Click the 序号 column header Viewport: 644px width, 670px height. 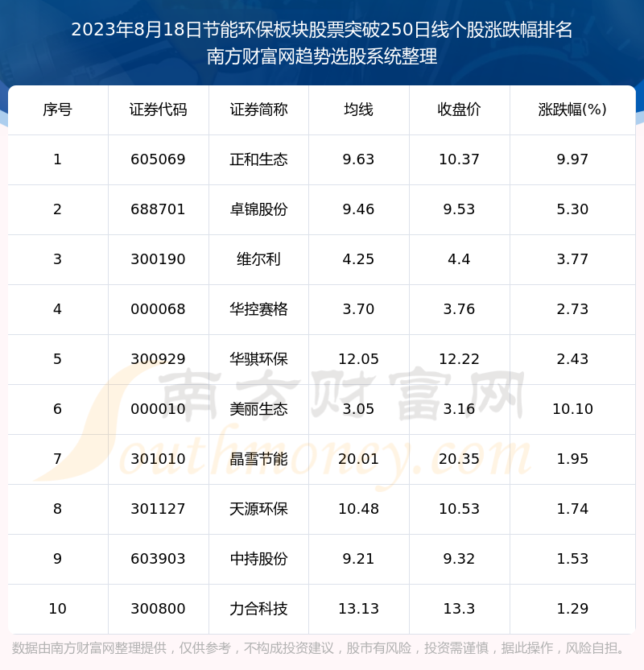click(x=57, y=110)
